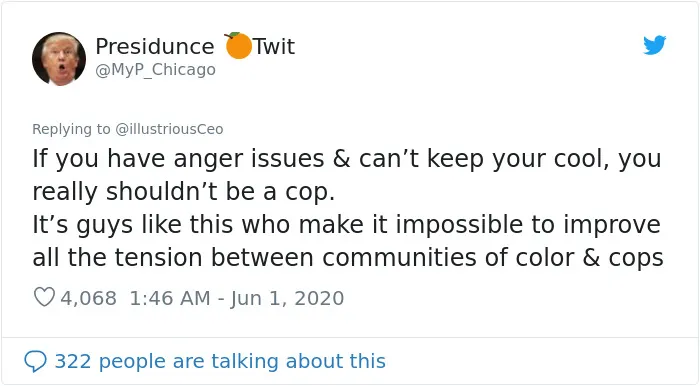Click the orange emoji in display name
The height and width of the screenshot is (386, 700).
click(238, 46)
